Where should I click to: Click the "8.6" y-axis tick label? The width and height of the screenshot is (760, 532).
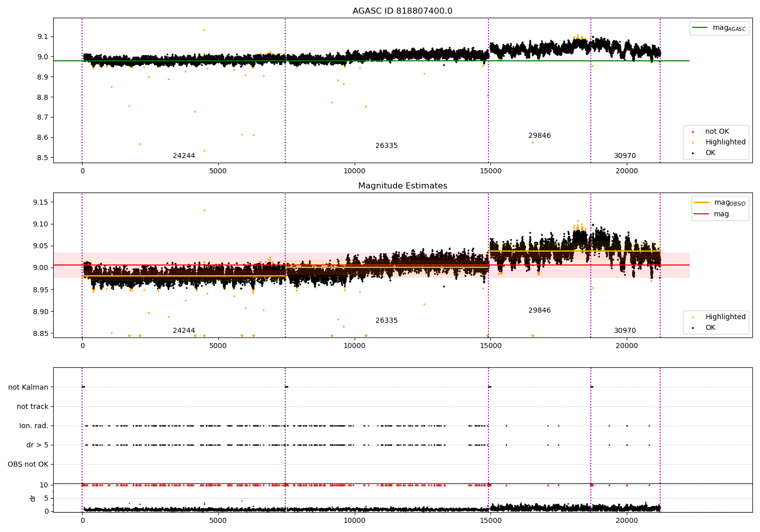43,137
